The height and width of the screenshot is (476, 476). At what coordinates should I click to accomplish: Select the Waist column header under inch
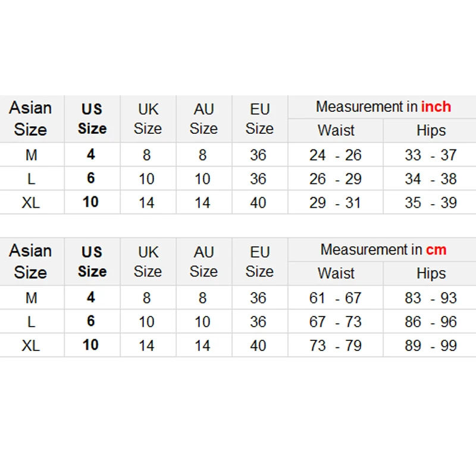tap(336, 130)
